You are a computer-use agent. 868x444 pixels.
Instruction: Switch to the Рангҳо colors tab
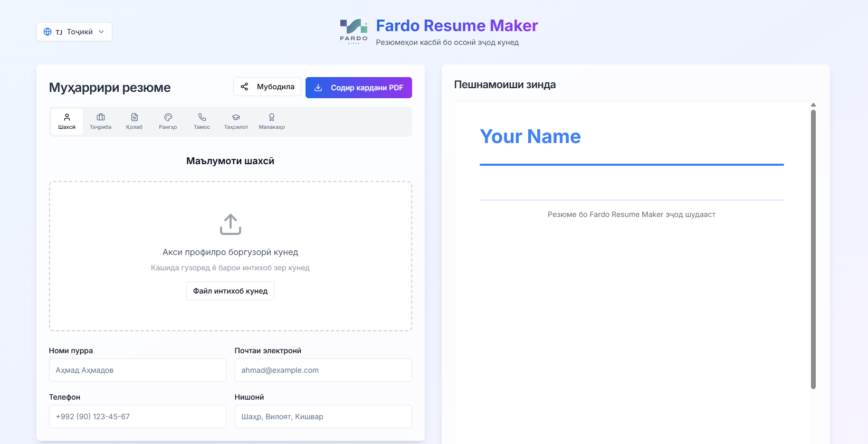pos(168,121)
